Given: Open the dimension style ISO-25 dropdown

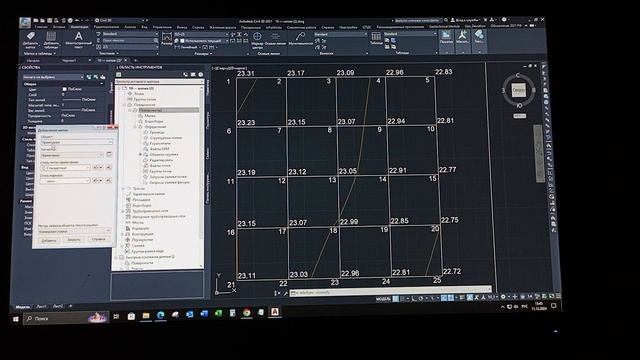Looking at the screenshot, I should pyautogui.click(x=201, y=34).
